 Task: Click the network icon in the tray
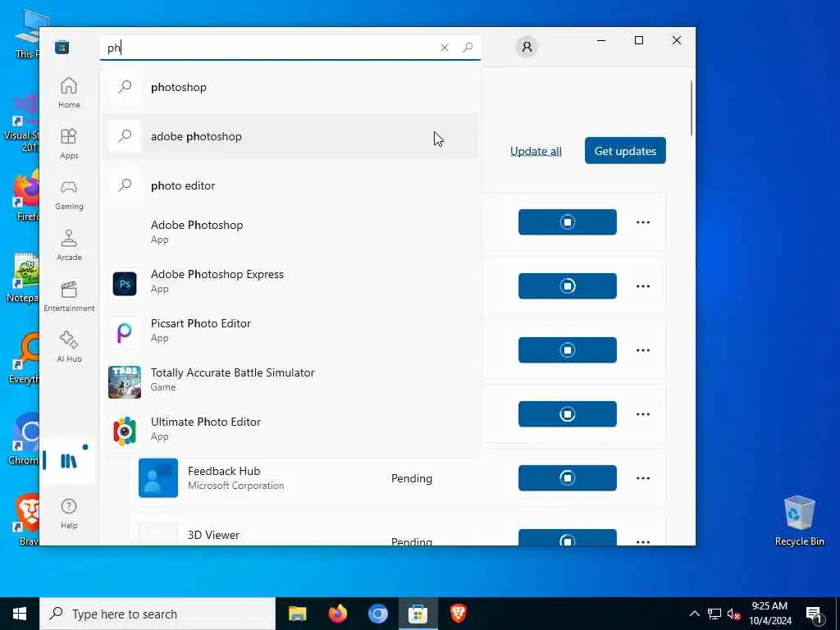click(714, 614)
